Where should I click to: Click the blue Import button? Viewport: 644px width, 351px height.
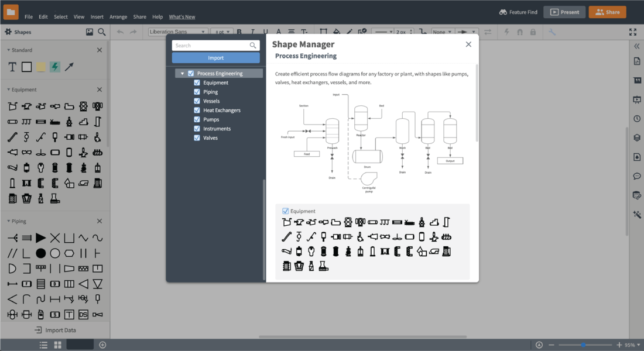[215, 58]
